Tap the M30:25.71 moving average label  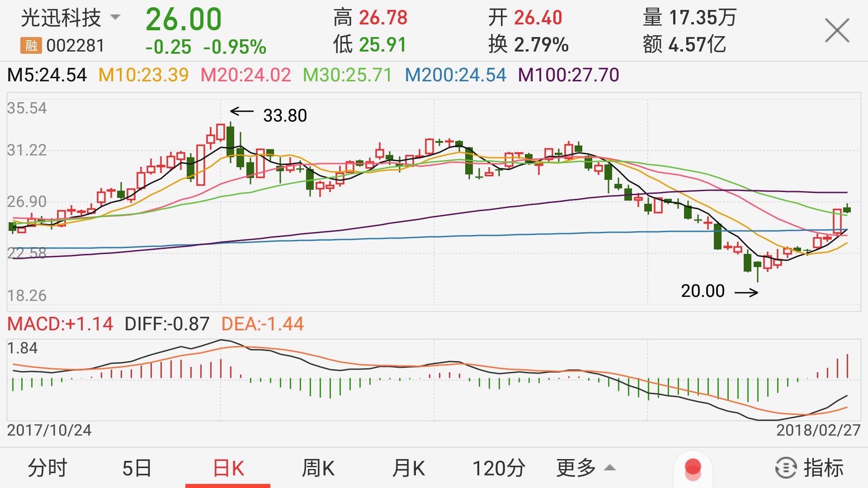click(x=347, y=75)
